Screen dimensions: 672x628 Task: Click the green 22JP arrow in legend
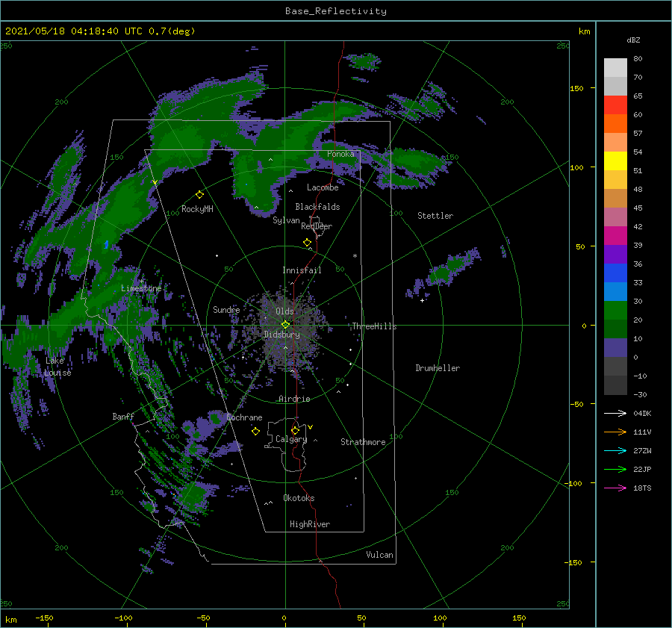[615, 470]
